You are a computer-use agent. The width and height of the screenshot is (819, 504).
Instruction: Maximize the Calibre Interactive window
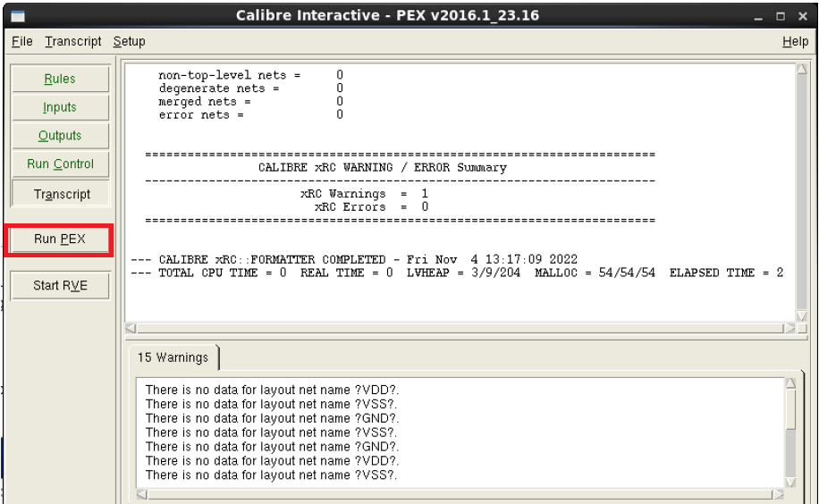pos(781,17)
